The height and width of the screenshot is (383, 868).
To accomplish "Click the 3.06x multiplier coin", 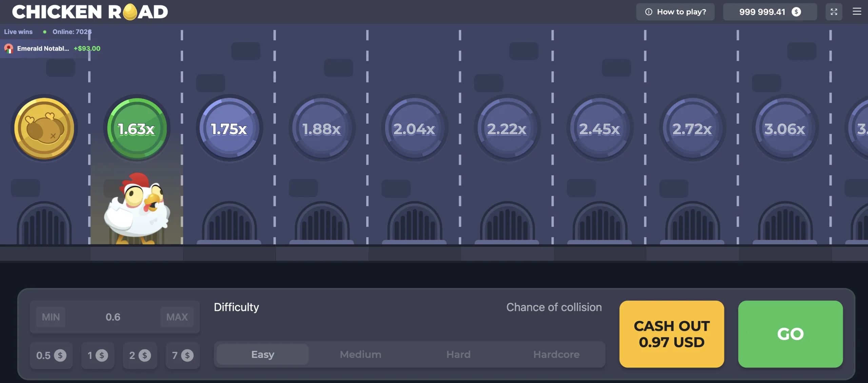I will [x=785, y=128].
